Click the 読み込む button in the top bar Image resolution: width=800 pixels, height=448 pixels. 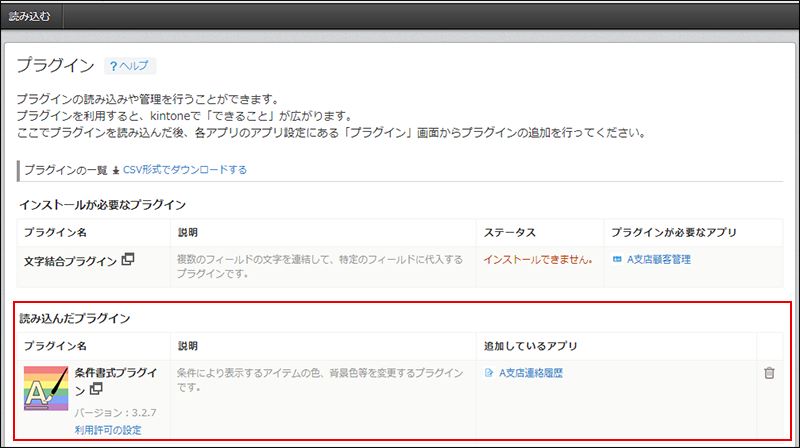[x=30, y=16]
